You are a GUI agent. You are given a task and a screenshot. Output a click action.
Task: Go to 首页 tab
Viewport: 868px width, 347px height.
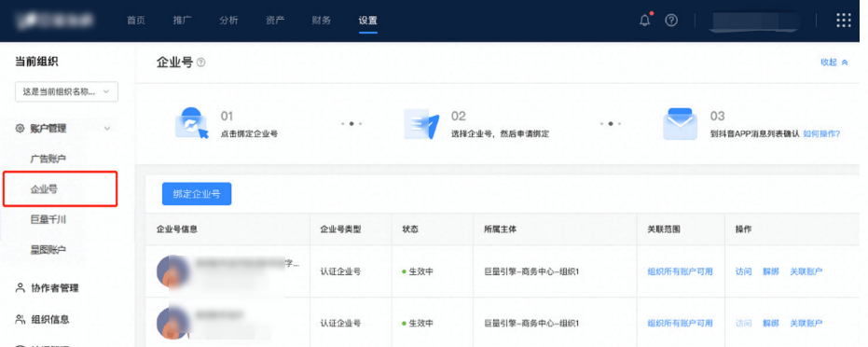pos(135,21)
